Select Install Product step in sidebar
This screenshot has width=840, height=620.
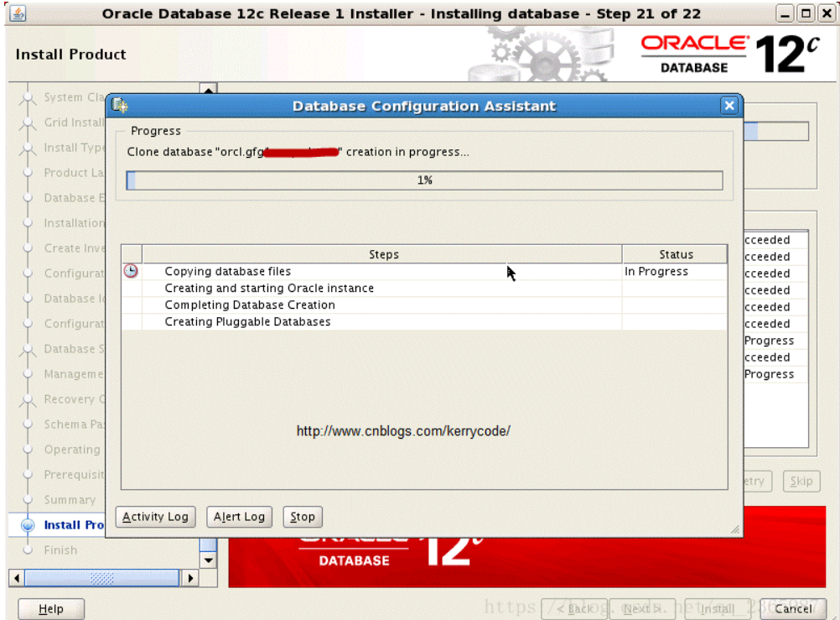74,525
